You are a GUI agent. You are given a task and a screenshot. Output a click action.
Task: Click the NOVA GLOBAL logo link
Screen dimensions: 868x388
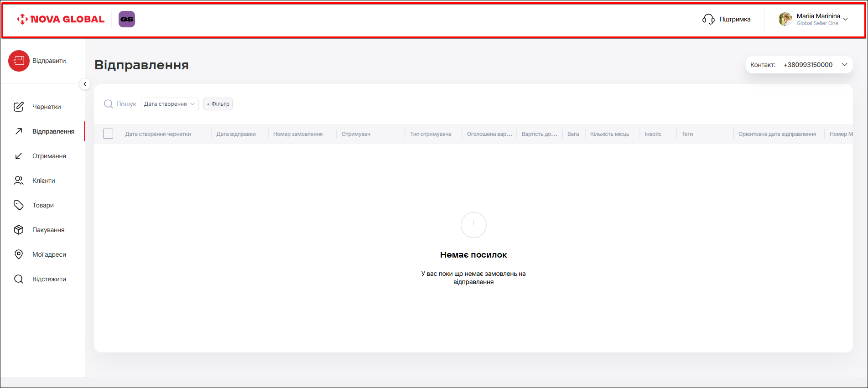pos(61,19)
